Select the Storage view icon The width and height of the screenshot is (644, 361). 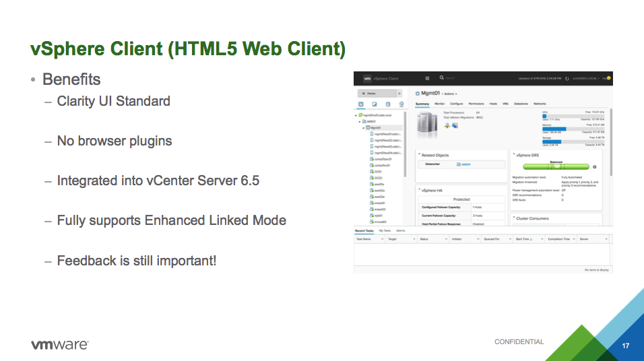pos(387,104)
